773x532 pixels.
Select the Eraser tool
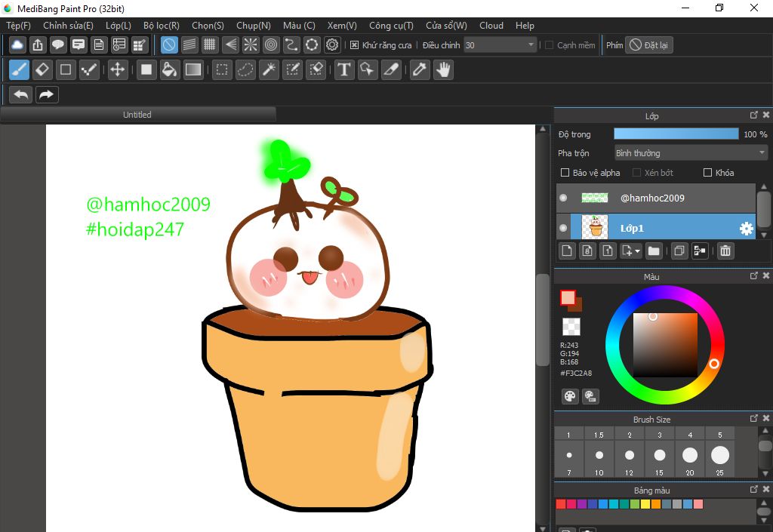(42, 69)
